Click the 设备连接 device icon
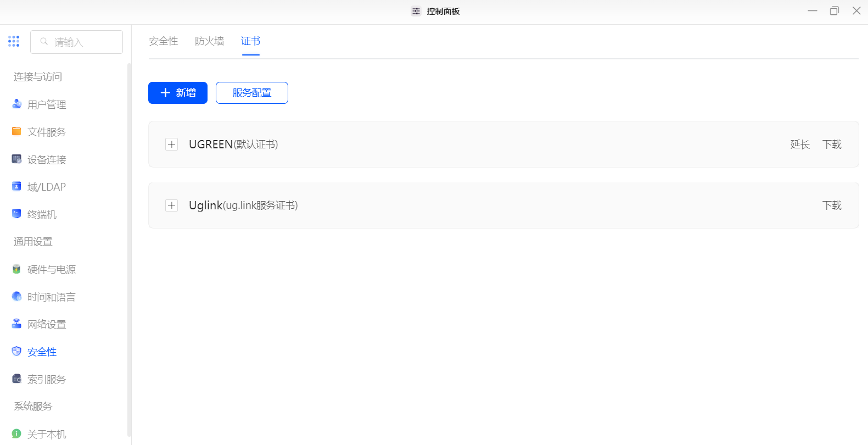 [x=16, y=159]
